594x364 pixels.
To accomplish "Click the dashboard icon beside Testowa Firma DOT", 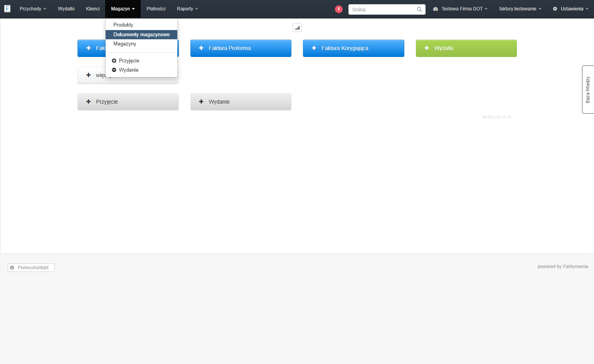I will 436,9.
